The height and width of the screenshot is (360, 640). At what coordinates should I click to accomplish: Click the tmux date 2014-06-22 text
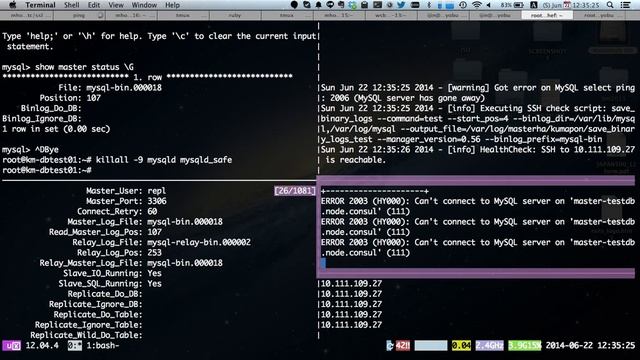point(569,346)
